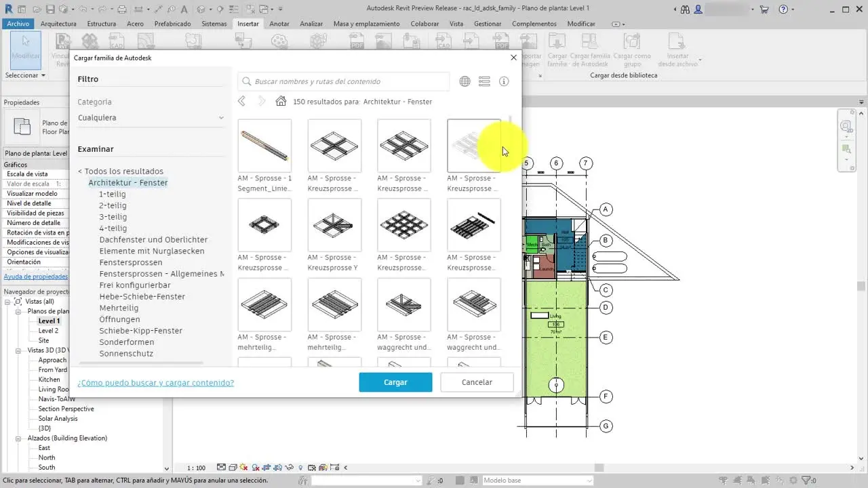Click the help question mark icon
868x488 pixels.
pos(783,9)
